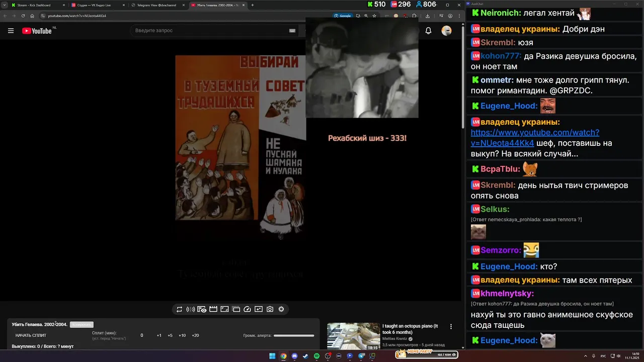Reload the page in browser
Screen dimensions: 644x362
tap(23, 16)
